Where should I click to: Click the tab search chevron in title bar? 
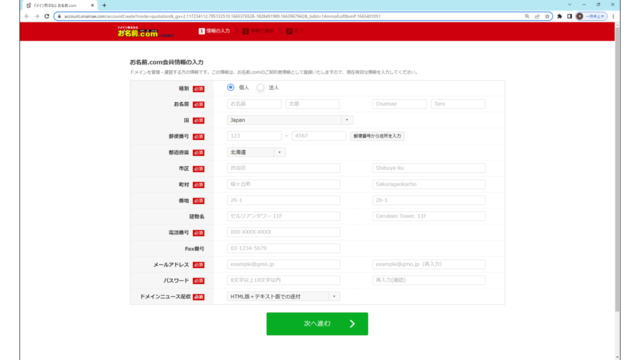point(569,4)
